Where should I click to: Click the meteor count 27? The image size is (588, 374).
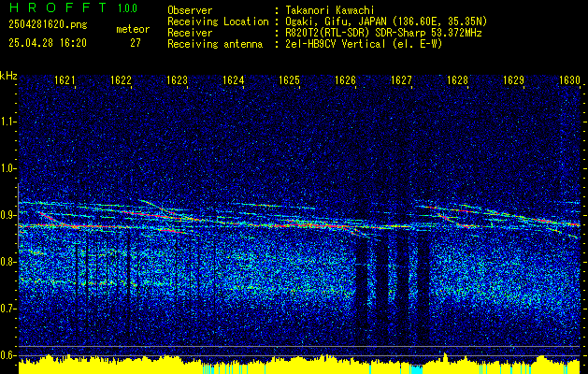136,43
